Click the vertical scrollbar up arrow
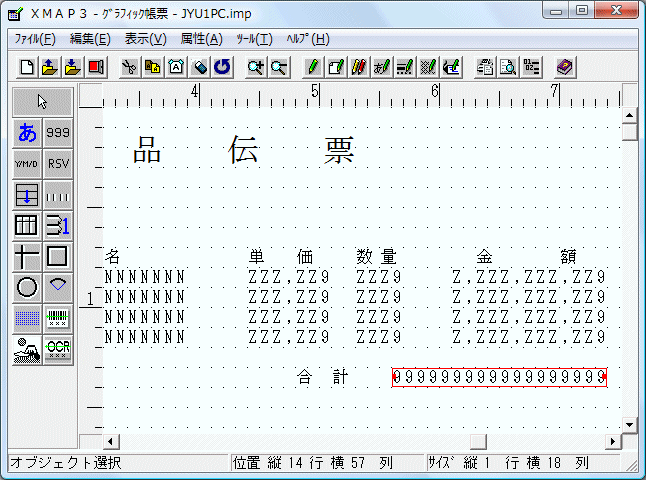Screen dimensions: 646x480 point(630,115)
